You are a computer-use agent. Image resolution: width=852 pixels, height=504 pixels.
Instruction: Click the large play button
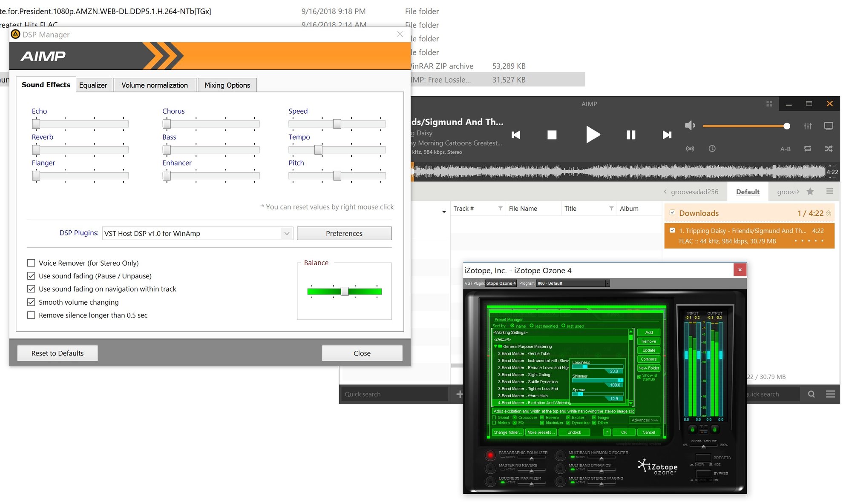click(592, 135)
